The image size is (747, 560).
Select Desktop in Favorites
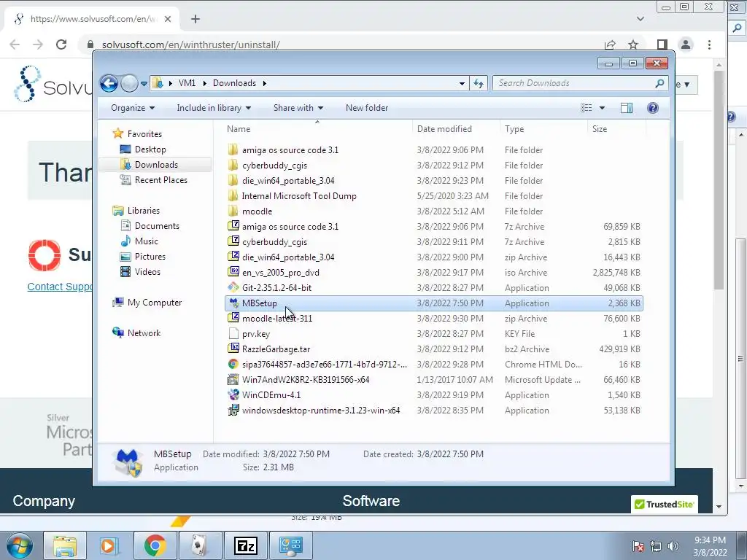pos(150,149)
